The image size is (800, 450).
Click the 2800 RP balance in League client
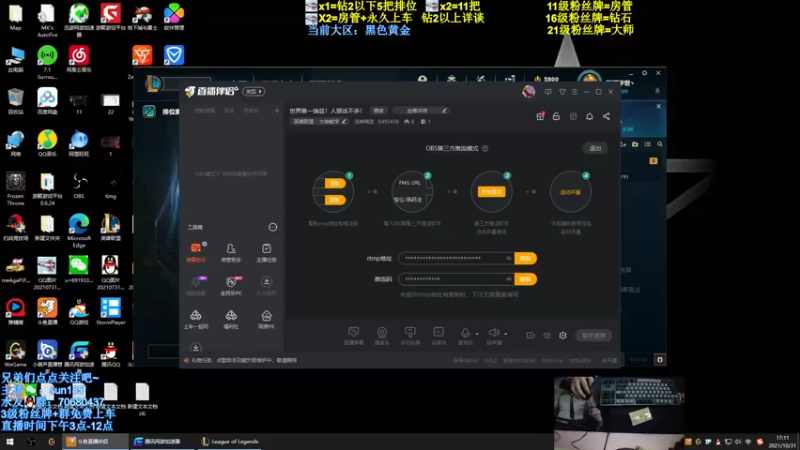tap(546, 79)
